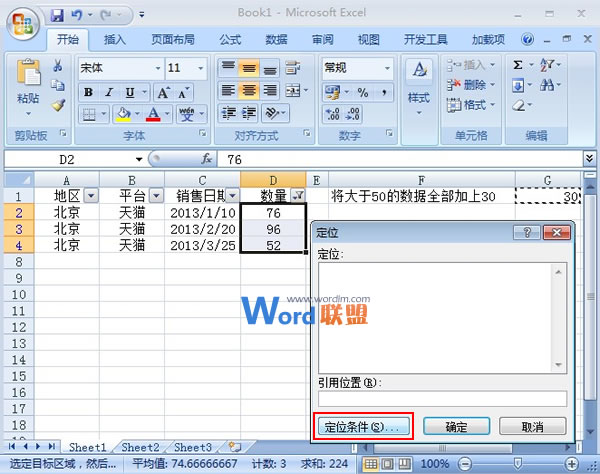The height and width of the screenshot is (474, 600).
Task: Apply percent style format
Action: pos(362,92)
